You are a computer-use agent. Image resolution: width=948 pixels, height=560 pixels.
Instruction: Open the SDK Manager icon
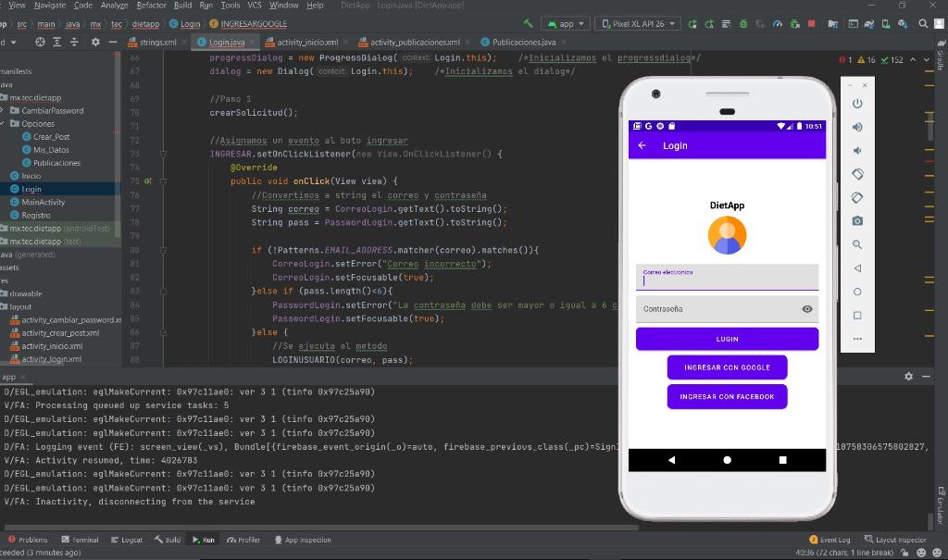[902, 24]
